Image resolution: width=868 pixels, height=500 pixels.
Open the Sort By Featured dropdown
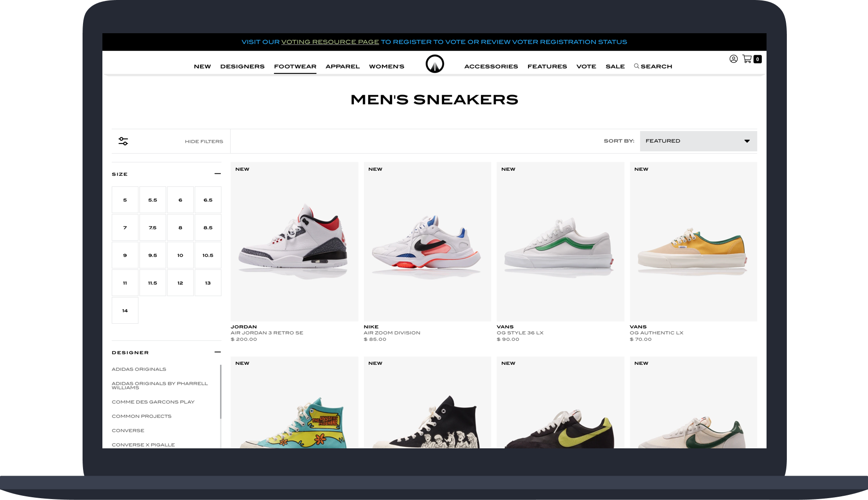698,141
